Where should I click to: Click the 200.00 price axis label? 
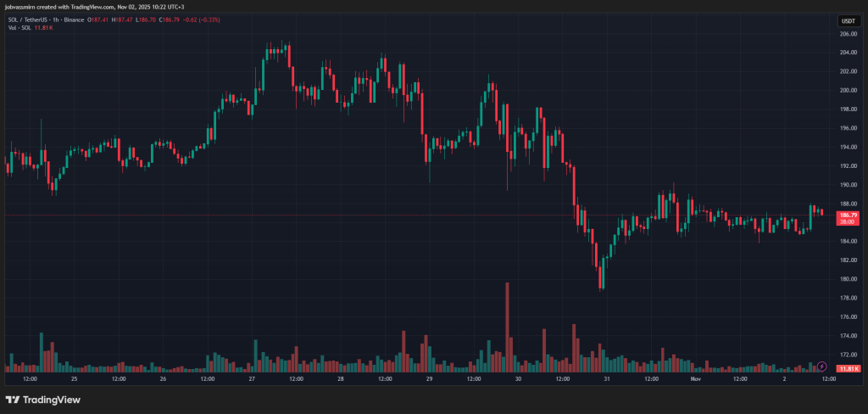click(x=846, y=91)
